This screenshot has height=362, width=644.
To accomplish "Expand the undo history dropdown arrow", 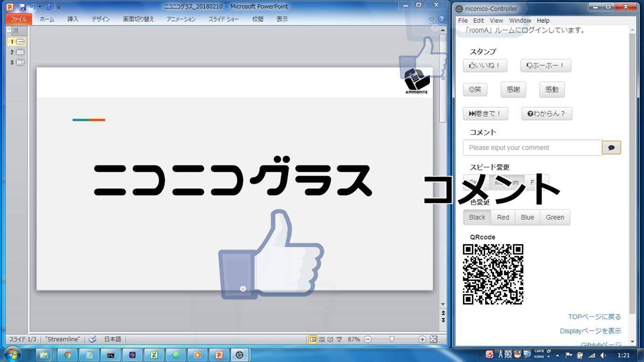I will [x=40, y=7].
